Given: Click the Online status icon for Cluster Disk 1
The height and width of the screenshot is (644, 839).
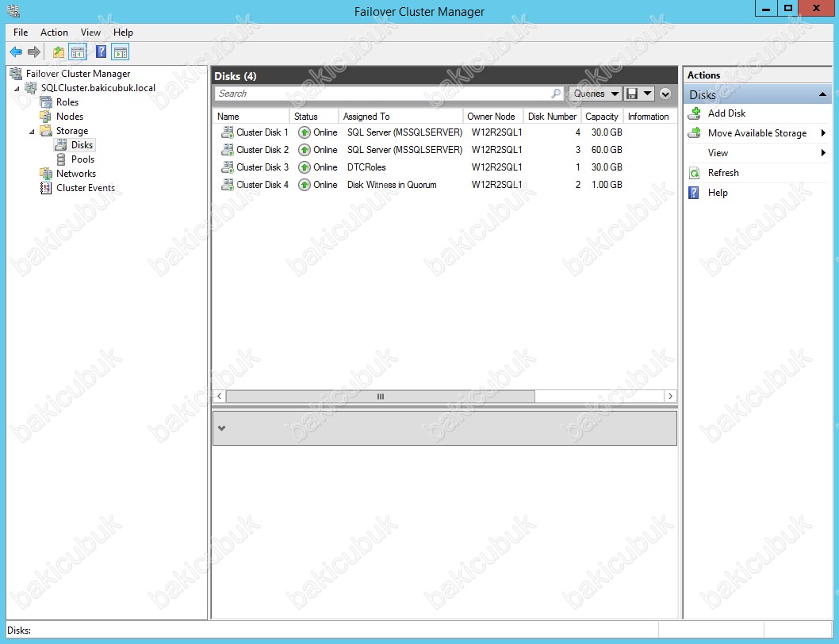Looking at the screenshot, I should [x=305, y=132].
